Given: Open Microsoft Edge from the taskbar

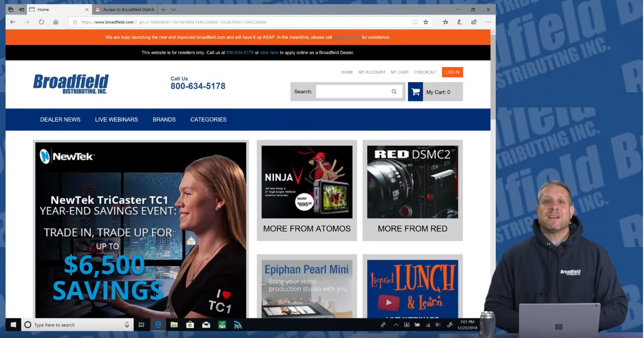Looking at the screenshot, I should (x=158, y=325).
